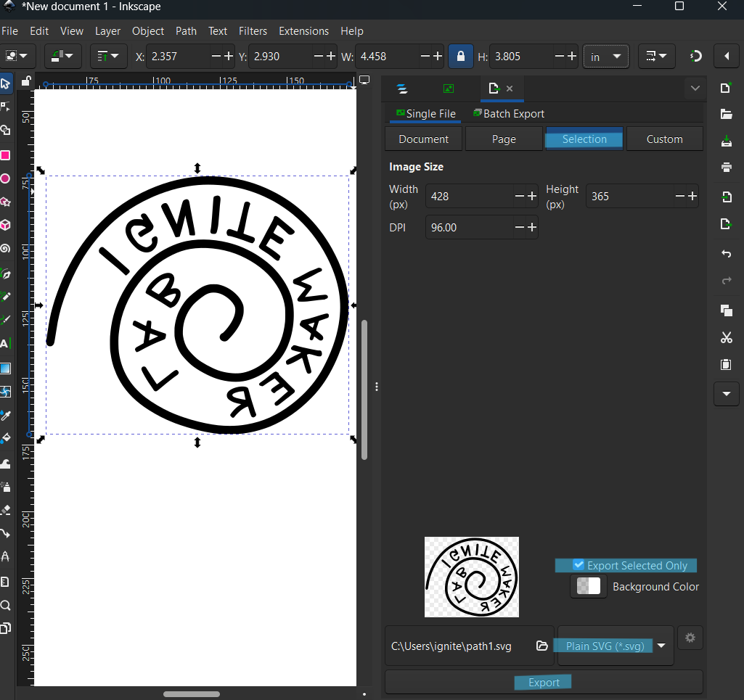Select the Spiral tool
The image size is (744, 700).
click(x=6, y=249)
